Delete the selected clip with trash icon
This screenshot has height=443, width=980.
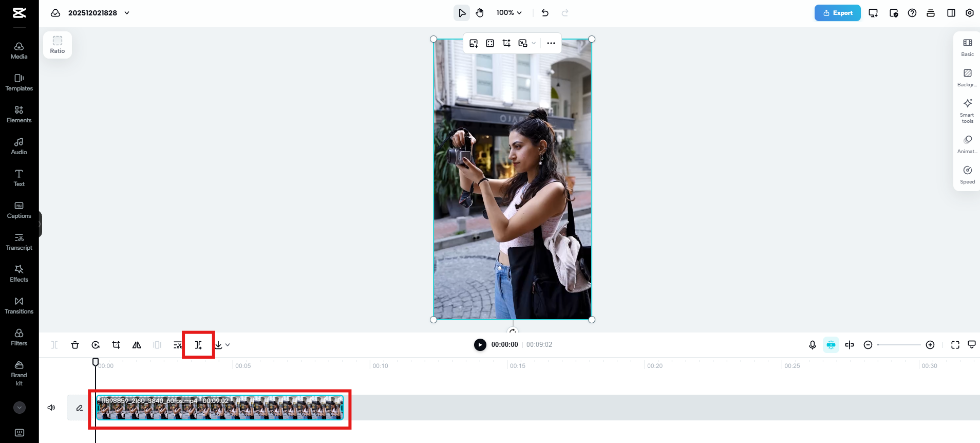point(75,345)
